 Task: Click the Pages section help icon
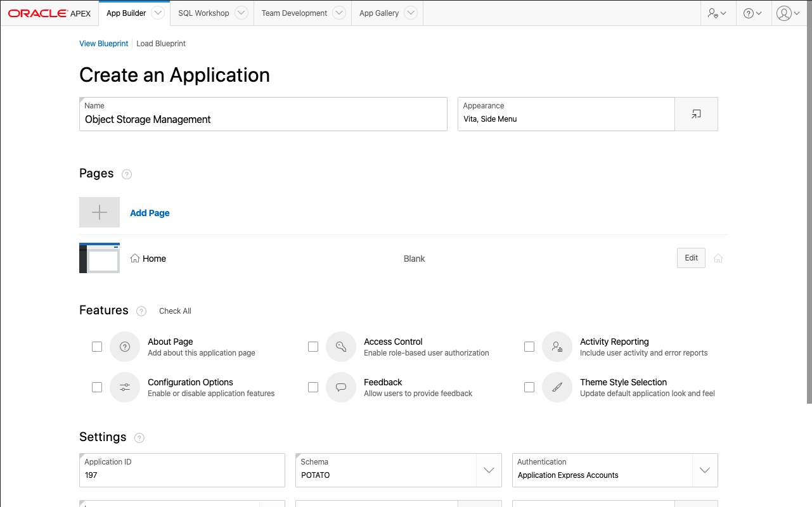click(x=127, y=174)
